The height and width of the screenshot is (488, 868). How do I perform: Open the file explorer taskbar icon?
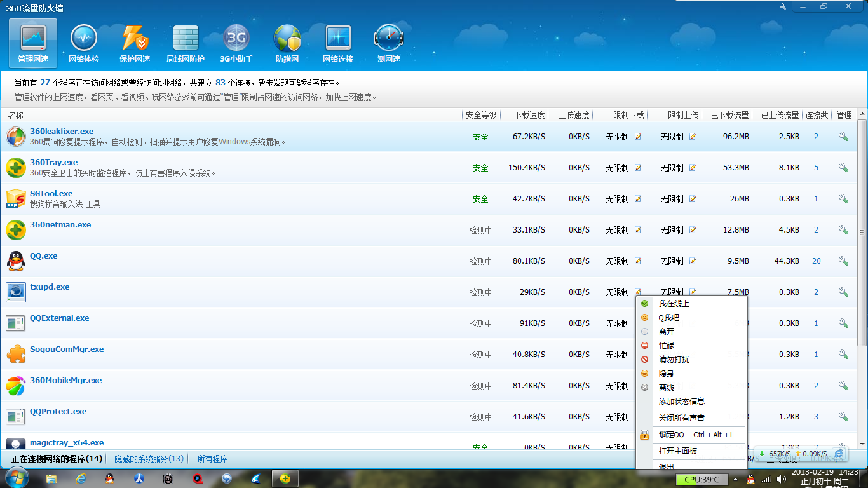[51, 478]
